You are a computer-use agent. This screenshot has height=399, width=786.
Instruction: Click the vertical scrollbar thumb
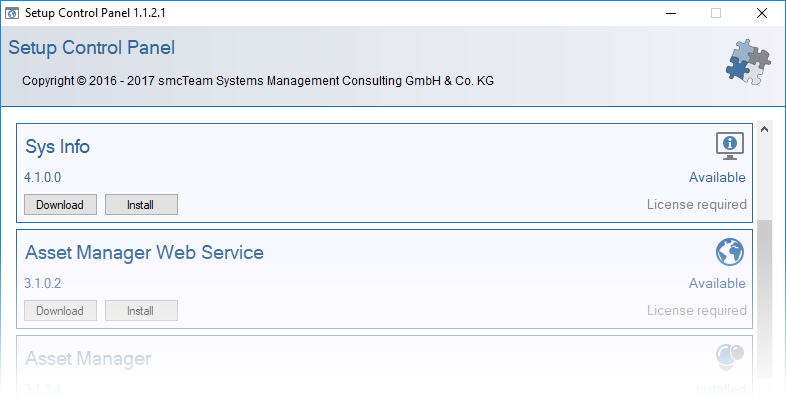(764, 298)
